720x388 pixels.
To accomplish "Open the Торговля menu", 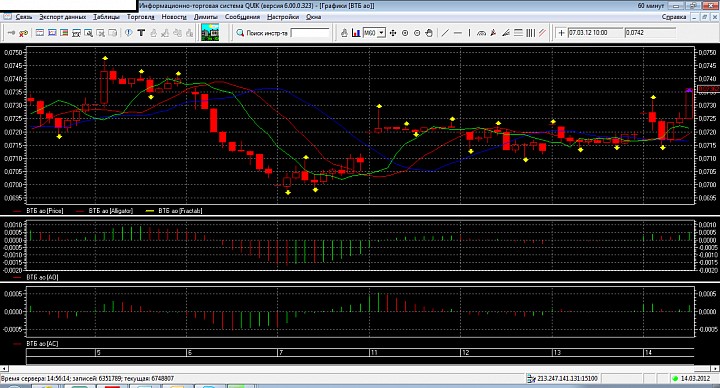I will 141,17.
